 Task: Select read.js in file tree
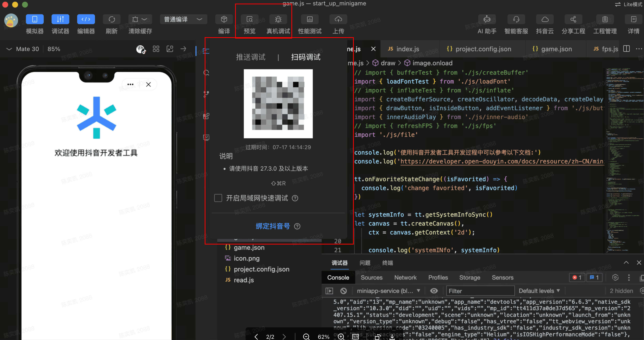point(244,280)
